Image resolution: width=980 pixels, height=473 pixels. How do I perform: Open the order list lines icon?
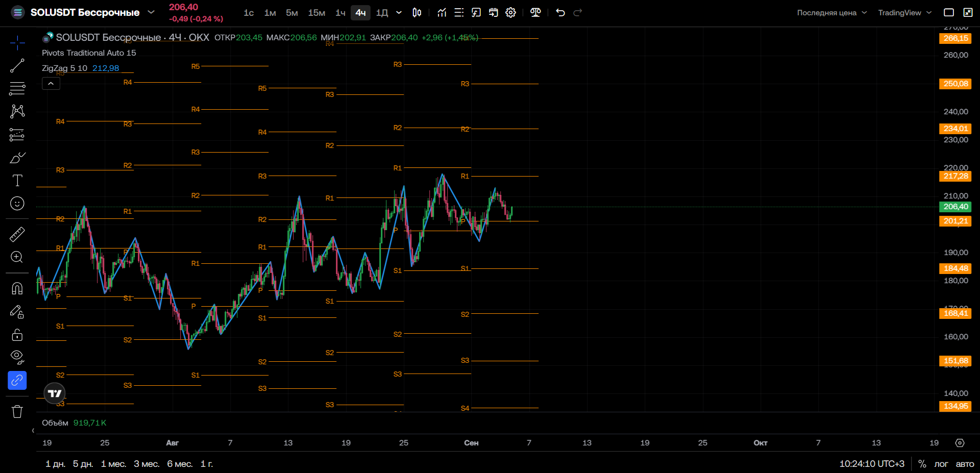click(x=459, y=13)
